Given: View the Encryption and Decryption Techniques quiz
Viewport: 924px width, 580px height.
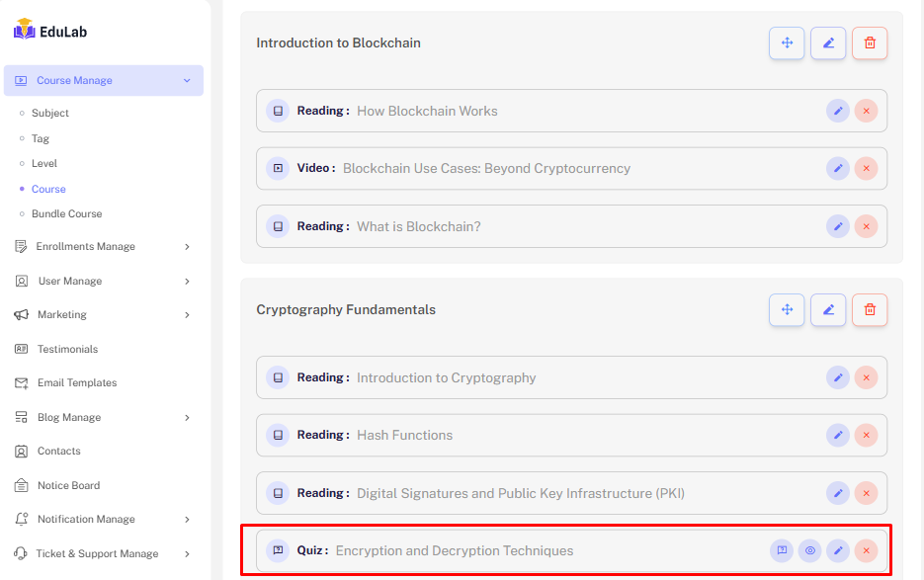Looking at the screenshot, I should click(x=810, y=551).
